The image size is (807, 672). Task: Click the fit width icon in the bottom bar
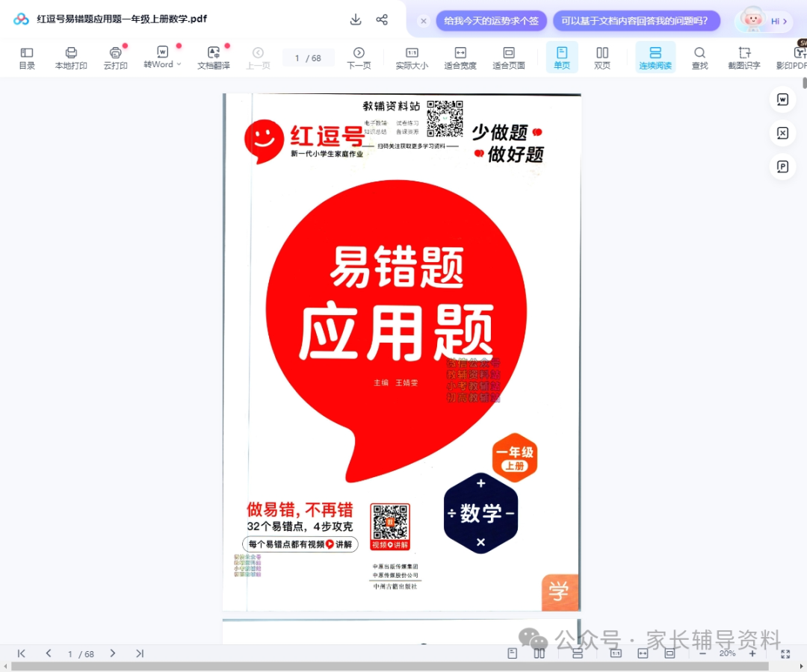coord(643,653)
